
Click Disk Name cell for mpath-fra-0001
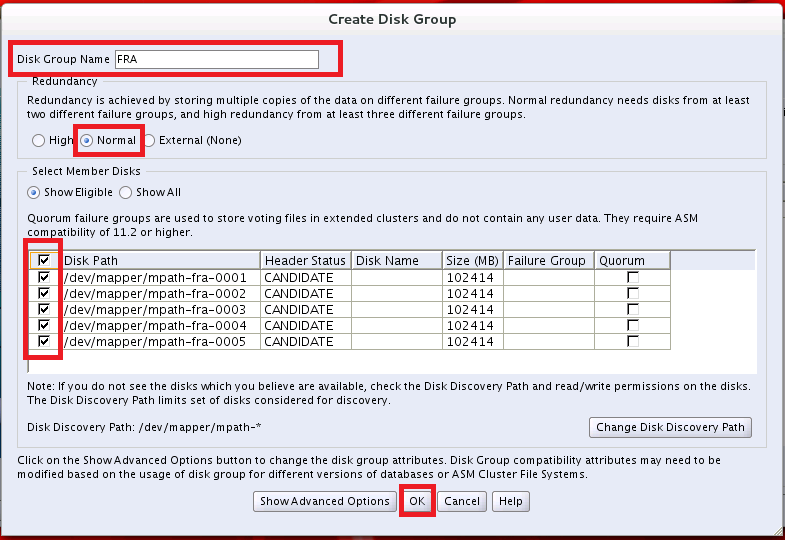pos(397,277)
